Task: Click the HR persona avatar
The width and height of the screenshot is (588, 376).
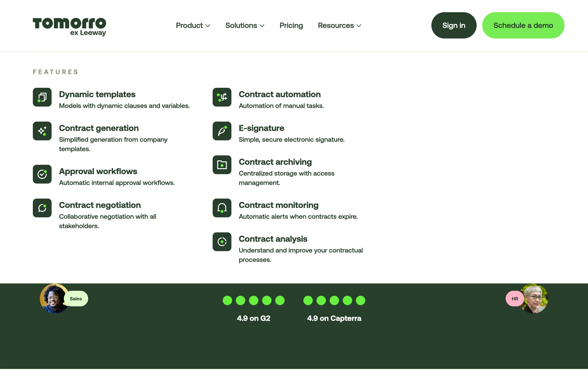Action: click(534, 298)
